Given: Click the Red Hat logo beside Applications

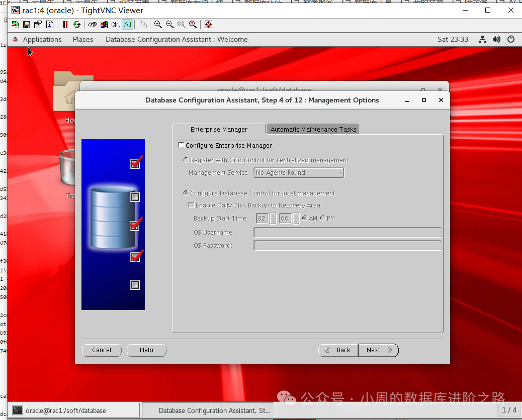Looking at the screenshot, I should click(15, 39).
